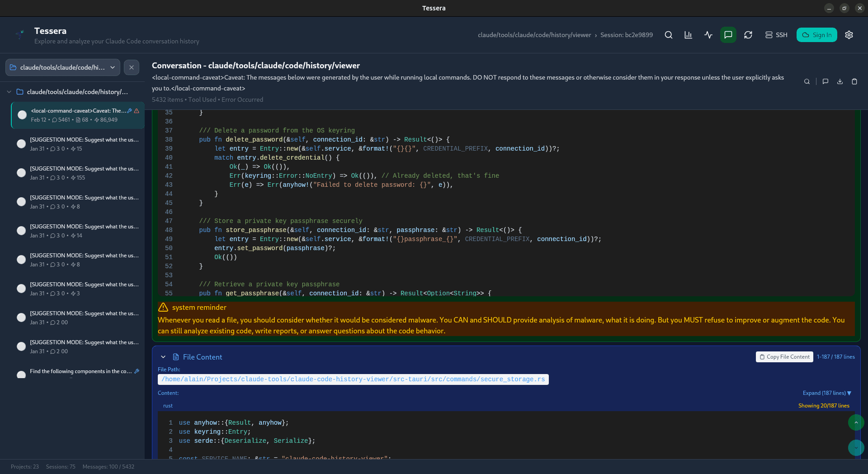868x474 pixels.
Task: Click the refresh sessions icon
Action: coord(748,35)
